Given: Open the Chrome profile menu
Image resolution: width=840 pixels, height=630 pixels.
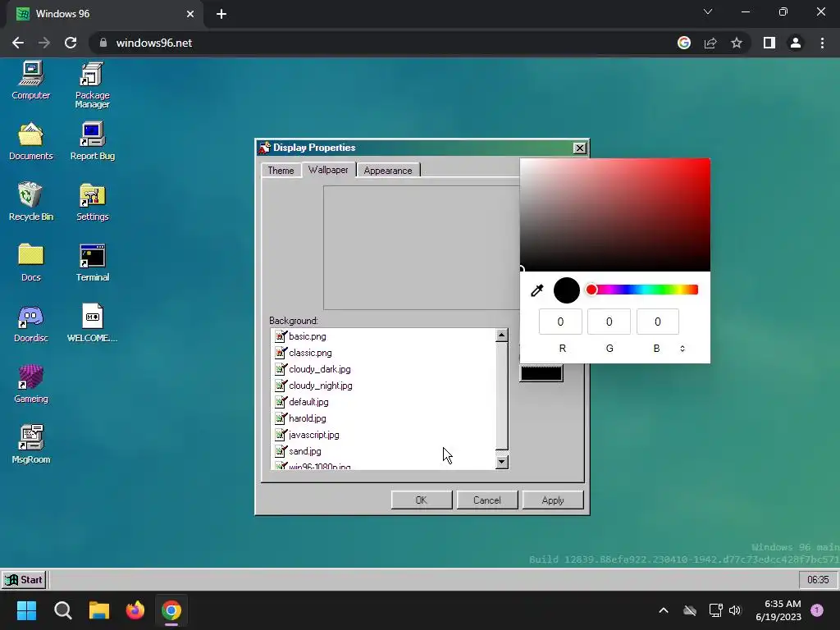Looking at the screenshot, I should click(796, 43).
